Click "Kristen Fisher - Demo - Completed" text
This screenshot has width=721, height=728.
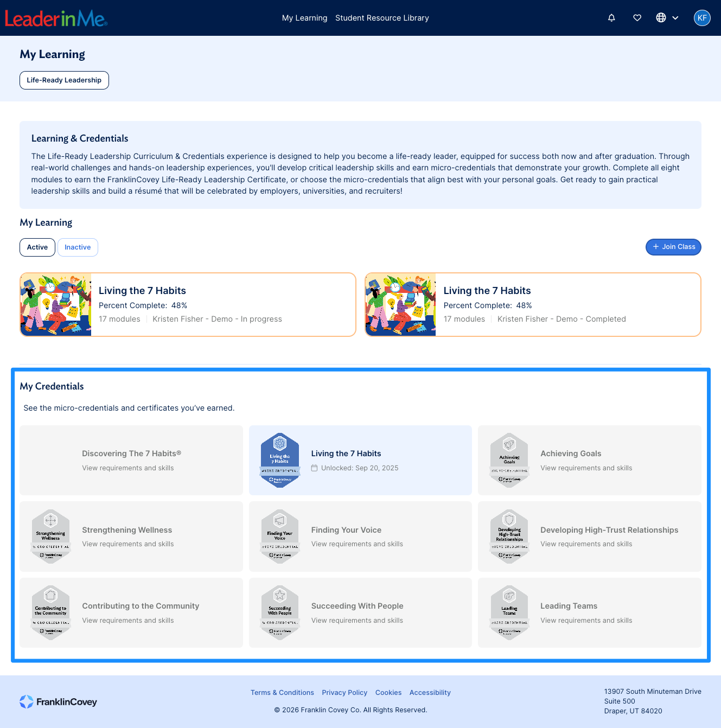(x=562, y=319)
